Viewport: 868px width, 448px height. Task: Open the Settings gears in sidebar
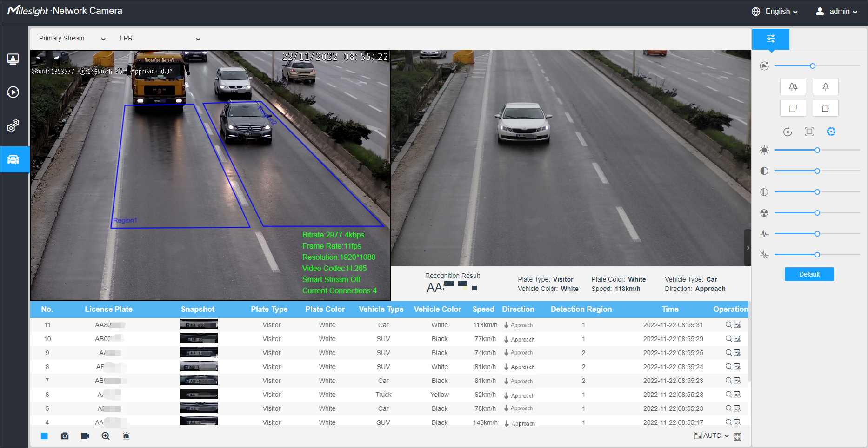pyautogui.click(x=13, y=125)
